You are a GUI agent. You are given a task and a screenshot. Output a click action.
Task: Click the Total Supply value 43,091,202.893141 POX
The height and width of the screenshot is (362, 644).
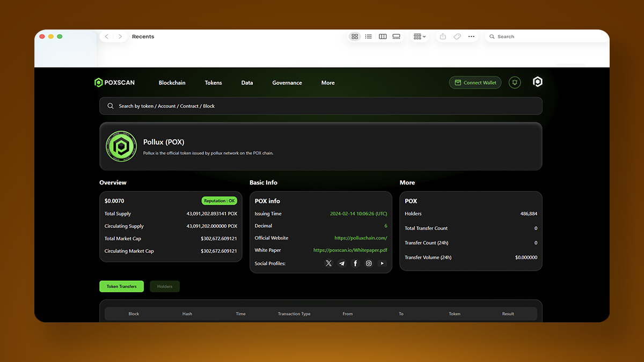click(x=212, y=213)
